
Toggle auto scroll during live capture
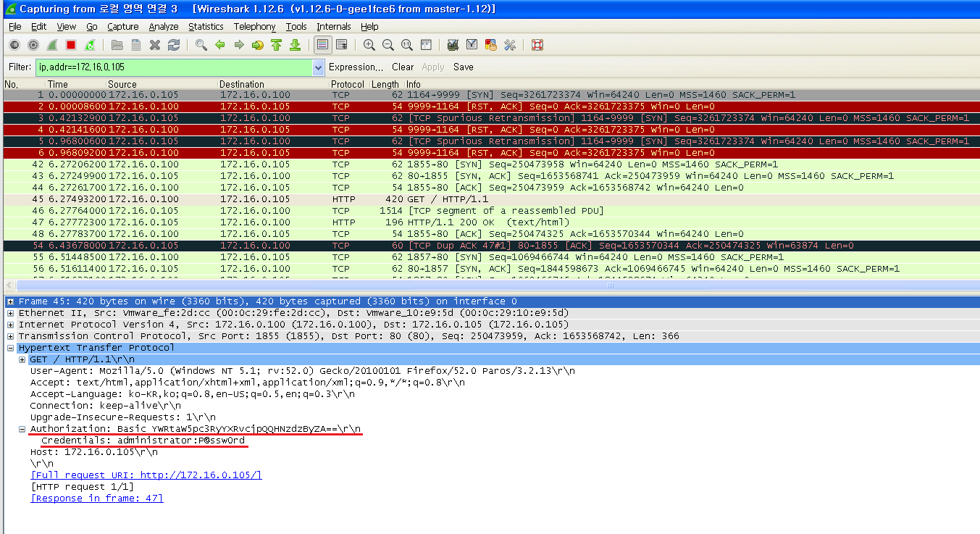point(341,45)
